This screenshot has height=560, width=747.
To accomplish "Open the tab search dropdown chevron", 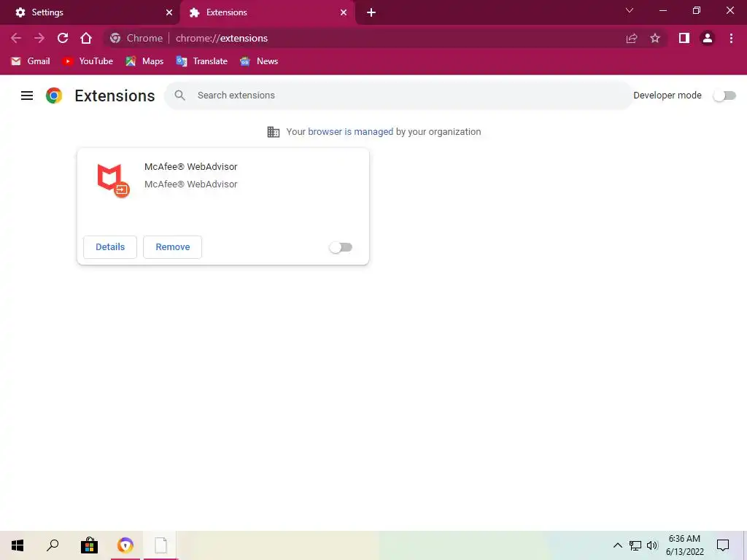I will (630, 10).
